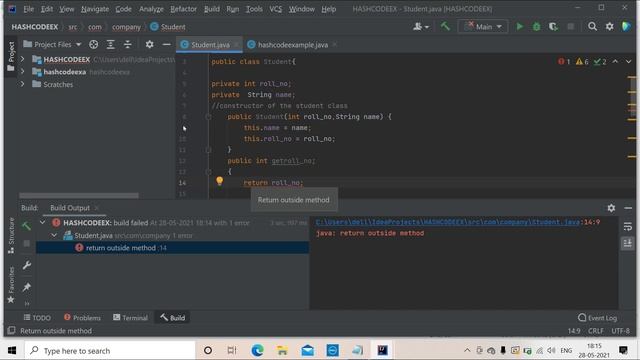Expand the Scratches tree node
Image resolution: width=640 pixels, height=360 pixels.
22,84
